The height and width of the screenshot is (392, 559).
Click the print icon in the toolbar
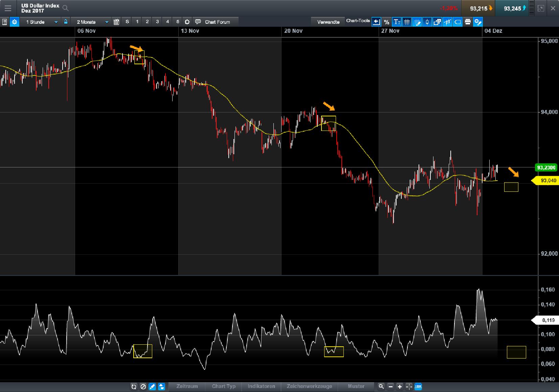(x=467, y=22)
